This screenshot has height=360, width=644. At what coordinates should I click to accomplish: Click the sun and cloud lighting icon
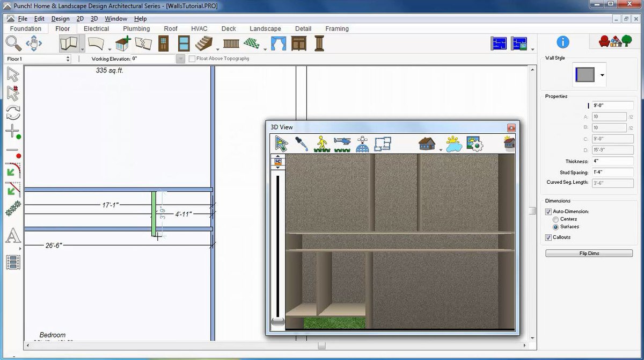tap(454, 143)
